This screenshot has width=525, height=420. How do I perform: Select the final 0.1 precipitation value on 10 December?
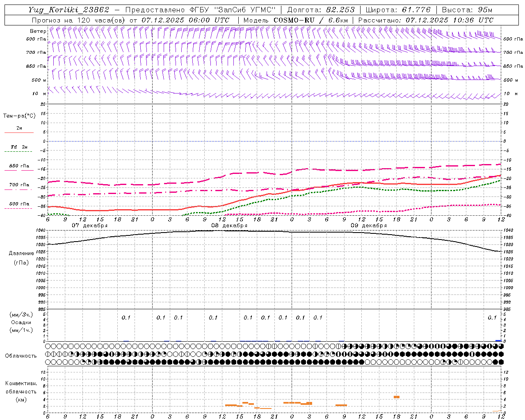492,317
